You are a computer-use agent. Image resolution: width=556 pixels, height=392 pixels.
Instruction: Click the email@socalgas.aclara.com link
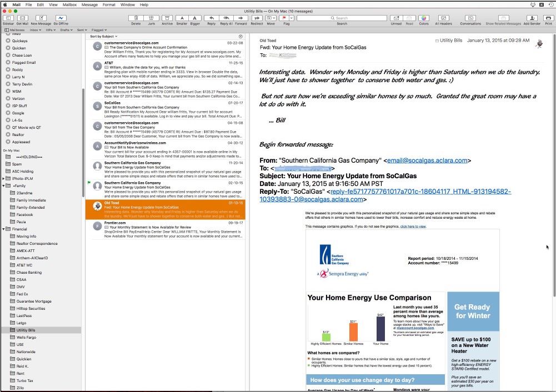tap(427, 160)
